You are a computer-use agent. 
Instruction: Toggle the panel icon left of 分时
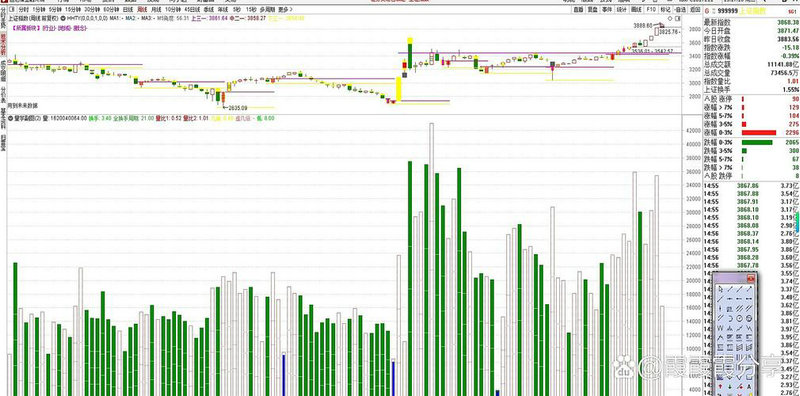12,9
